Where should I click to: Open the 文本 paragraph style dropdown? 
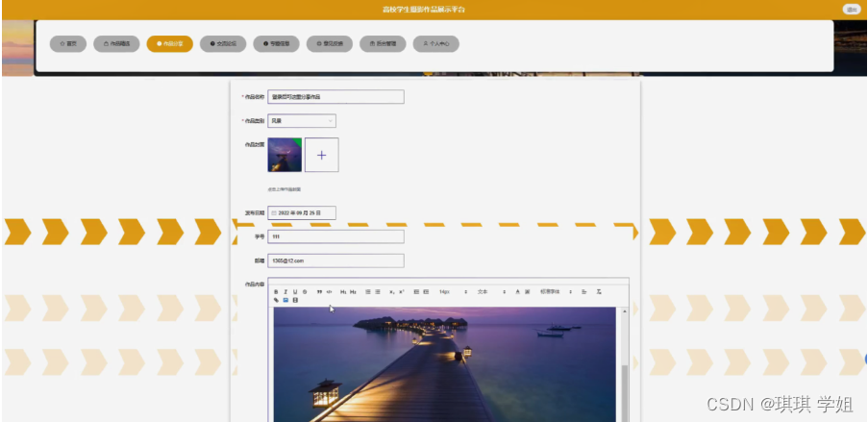(491, 292)
